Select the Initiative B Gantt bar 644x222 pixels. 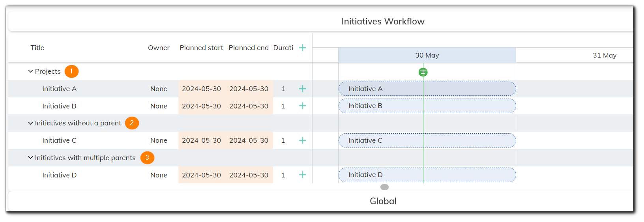427,106
